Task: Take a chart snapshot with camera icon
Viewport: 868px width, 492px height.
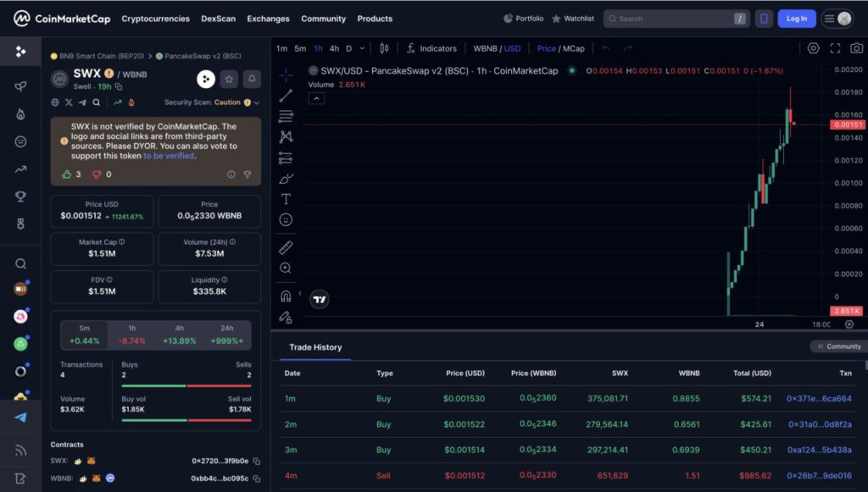Action: [856, 48]
